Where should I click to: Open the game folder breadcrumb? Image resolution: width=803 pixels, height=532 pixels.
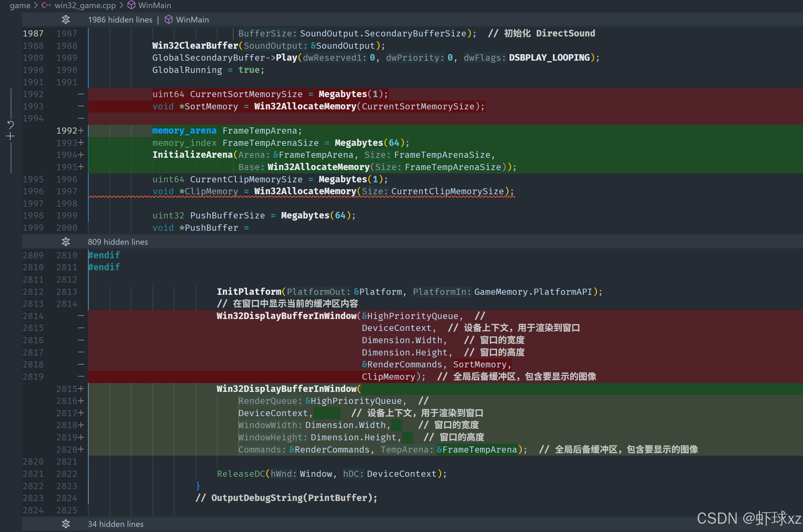(x=20, y=5)
